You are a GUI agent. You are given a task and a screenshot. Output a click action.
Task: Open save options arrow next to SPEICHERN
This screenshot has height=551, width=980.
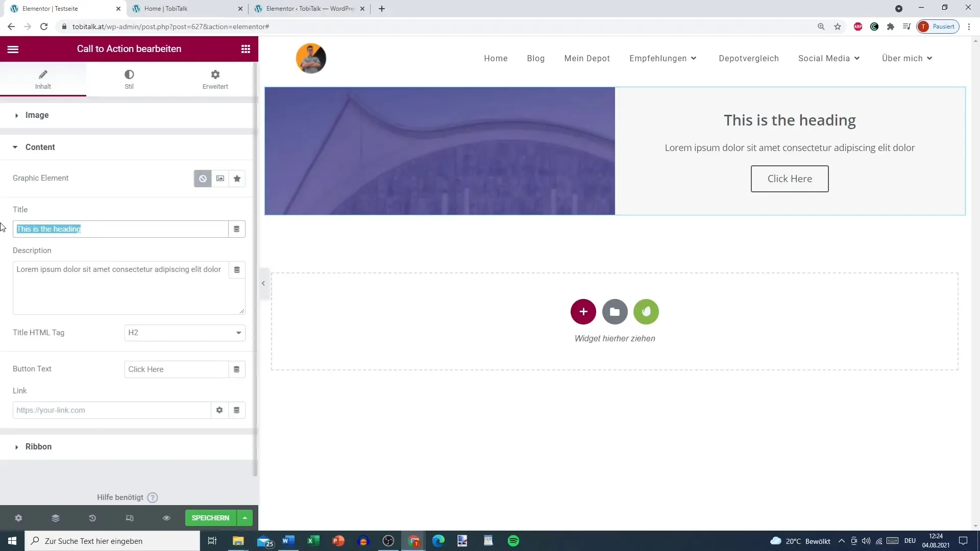(245, 518)
